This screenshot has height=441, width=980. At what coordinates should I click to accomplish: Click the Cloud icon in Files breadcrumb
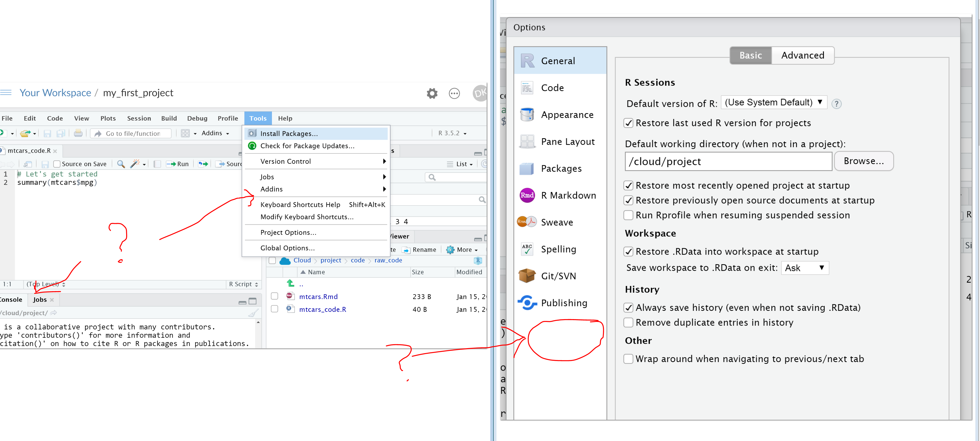click(285, 260)
